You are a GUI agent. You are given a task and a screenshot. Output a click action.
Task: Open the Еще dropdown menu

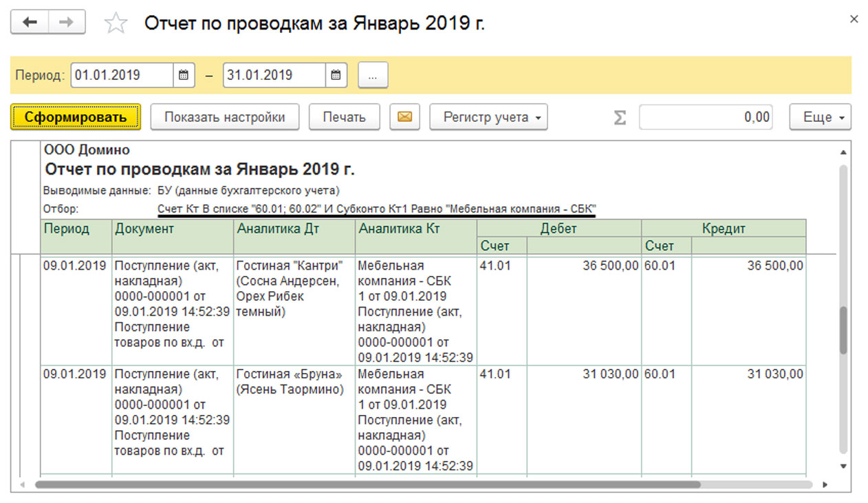tap(820, 117)
